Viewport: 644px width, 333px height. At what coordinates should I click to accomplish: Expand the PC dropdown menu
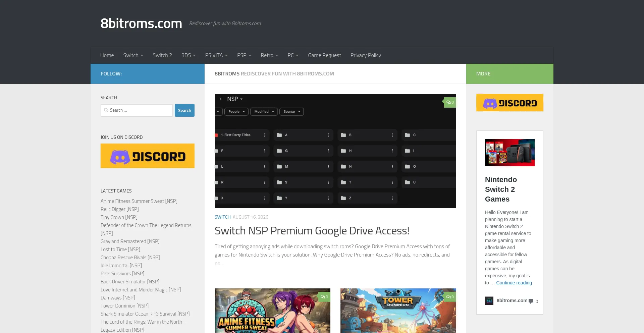click(293, 55)
